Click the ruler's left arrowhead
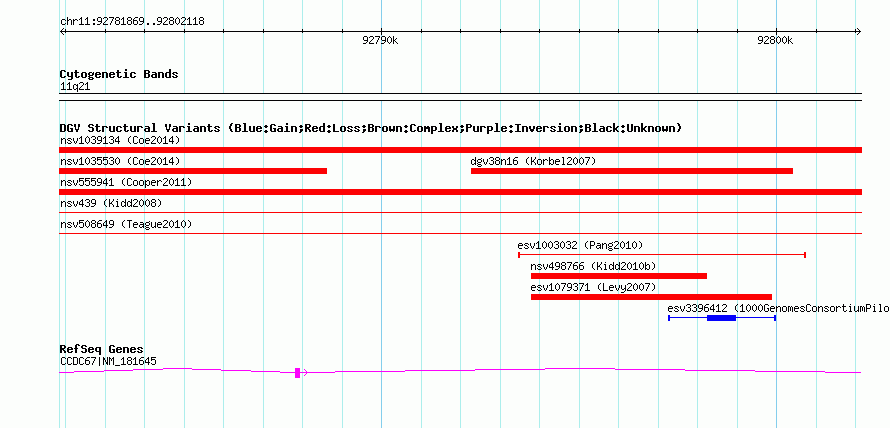Screen dimensions: 890x428 point(63,32)
